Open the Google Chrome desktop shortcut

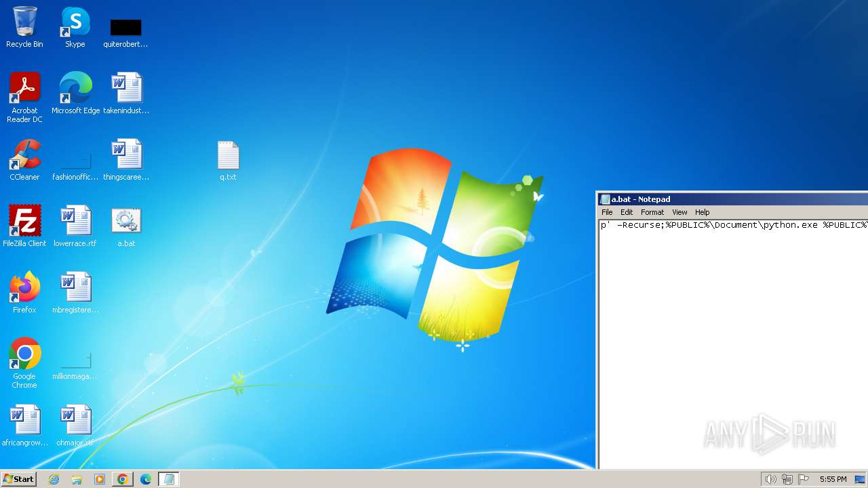point(24,363)
